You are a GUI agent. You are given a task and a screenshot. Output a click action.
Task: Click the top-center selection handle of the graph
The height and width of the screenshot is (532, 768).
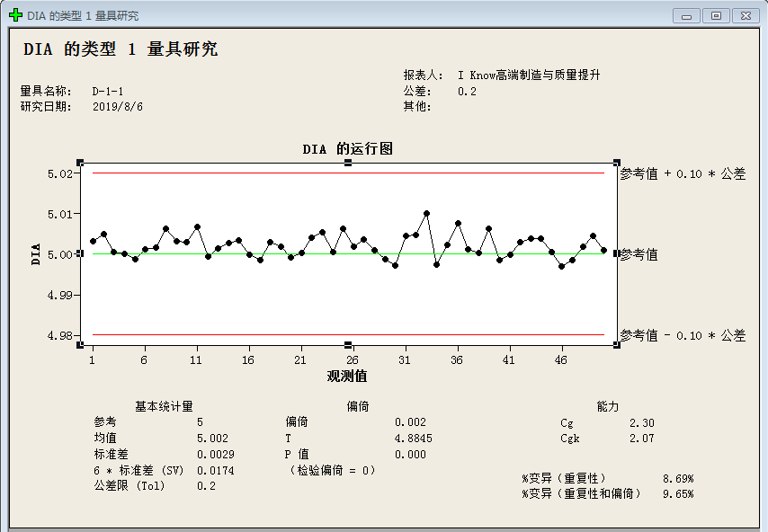[x=349, y=162]
